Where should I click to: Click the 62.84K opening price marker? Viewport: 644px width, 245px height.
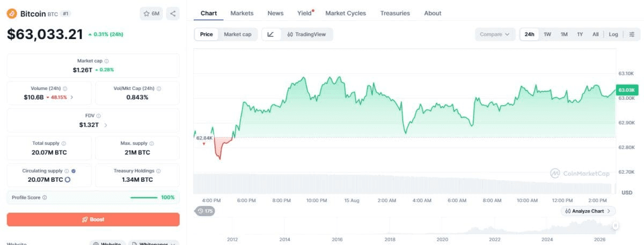click(204, 138)
